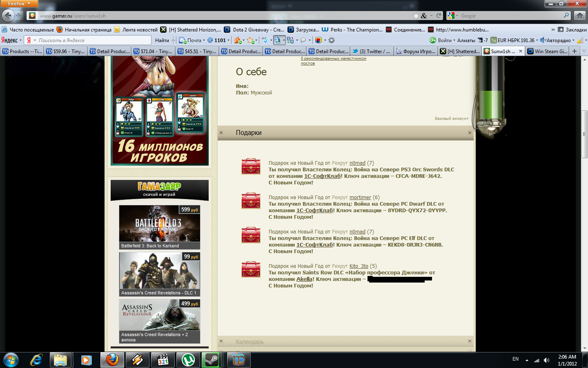The height and width of the screenshot is (368, 588).
Task: Launch Windows Media Player from taskbar
Action: pos(86,360)
